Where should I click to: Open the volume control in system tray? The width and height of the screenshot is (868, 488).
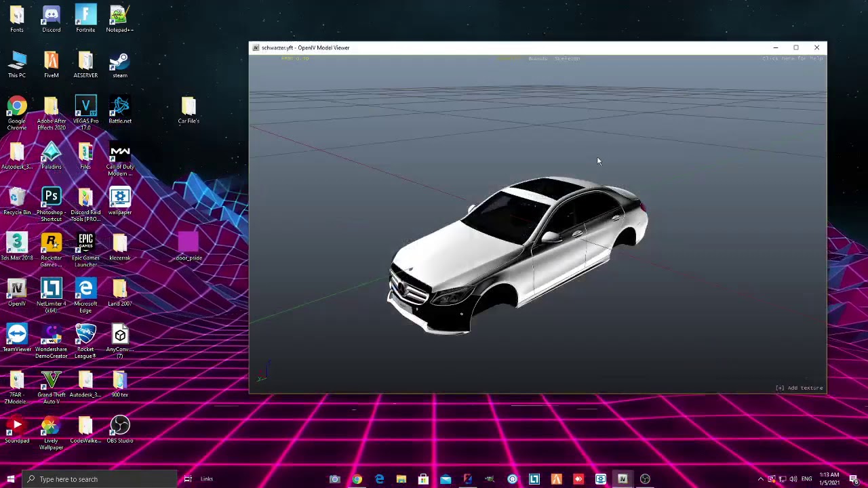tap(793, 479)
